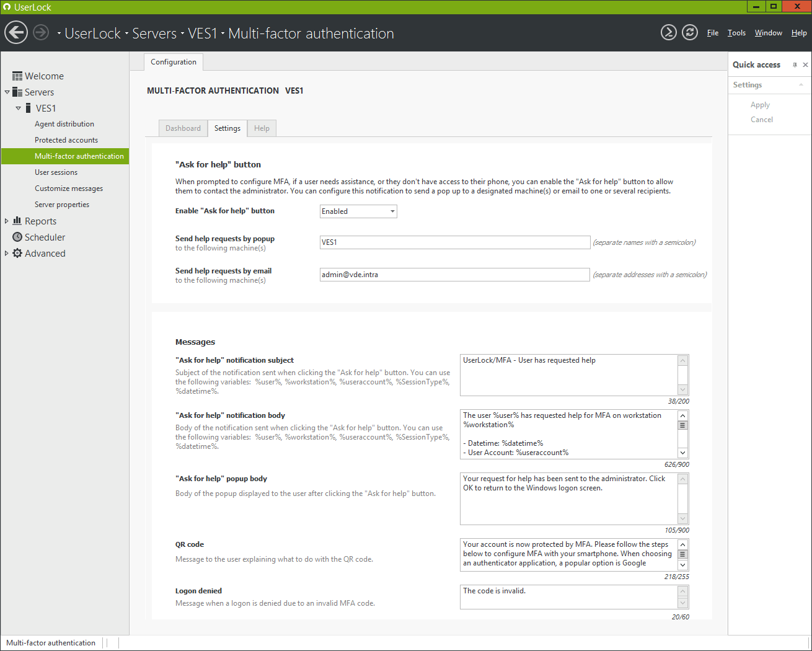Open User sessions in sidebar
The width and height of the screenshot is (812, 651).
56,172
